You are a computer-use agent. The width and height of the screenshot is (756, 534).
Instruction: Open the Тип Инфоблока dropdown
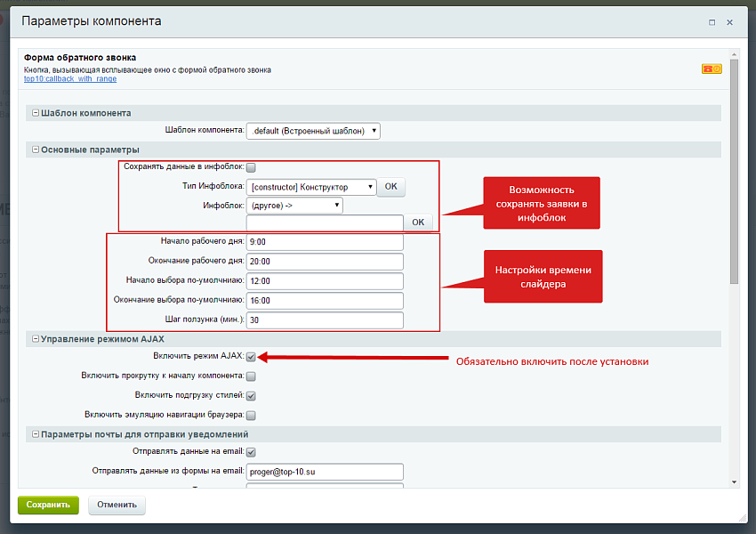(x=311, y=187)
